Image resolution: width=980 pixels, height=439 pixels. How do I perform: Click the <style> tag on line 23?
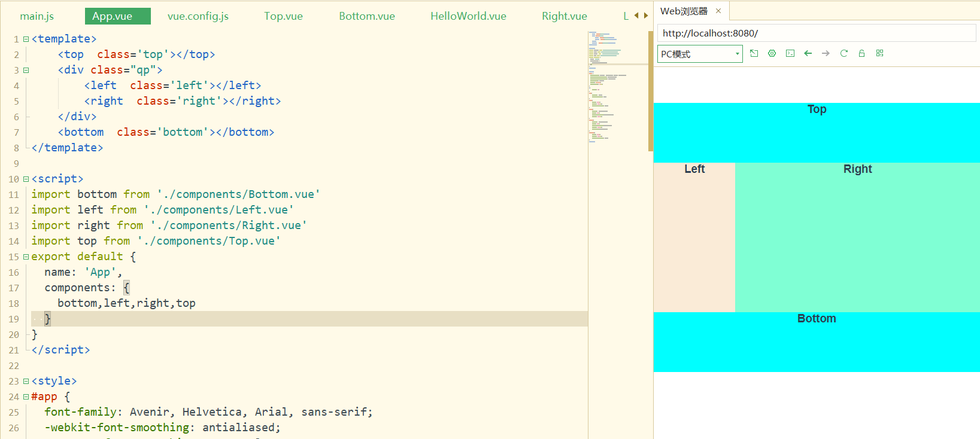[x=54, y=381]
